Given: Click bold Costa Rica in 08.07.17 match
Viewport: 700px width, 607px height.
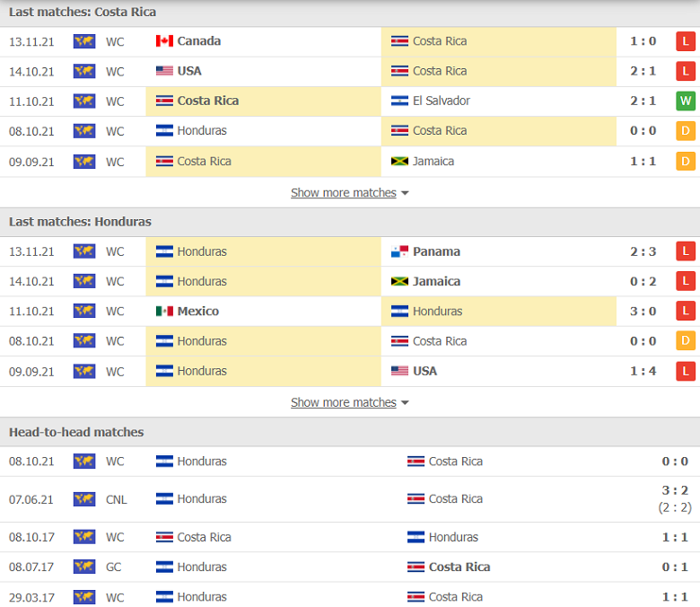Looking at the screenshot, I should (x=459, y=567).
